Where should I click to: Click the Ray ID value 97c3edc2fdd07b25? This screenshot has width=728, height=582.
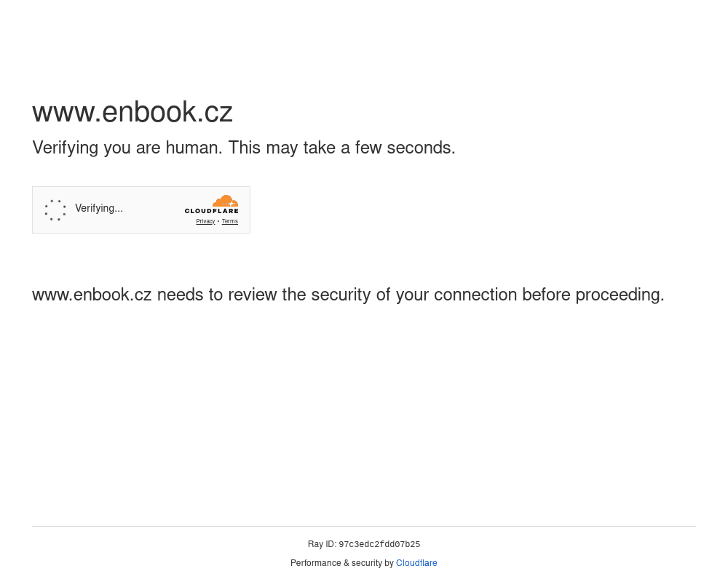pyautogui.click(x=379, y=544)
